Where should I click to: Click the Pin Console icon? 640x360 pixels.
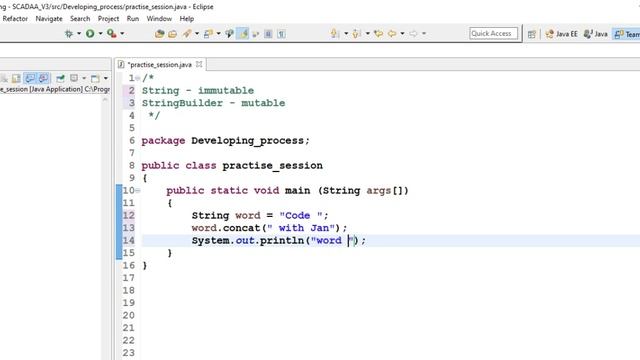click(60, 78)
